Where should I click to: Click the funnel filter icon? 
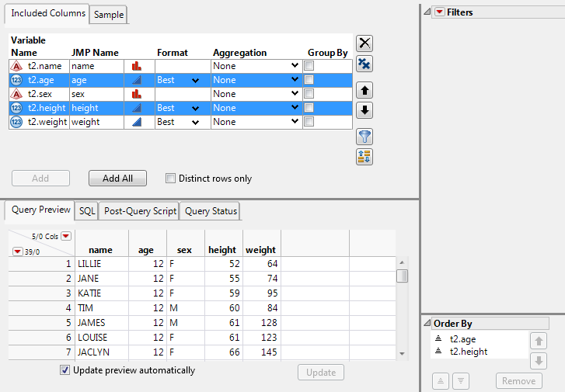(364, 137)
